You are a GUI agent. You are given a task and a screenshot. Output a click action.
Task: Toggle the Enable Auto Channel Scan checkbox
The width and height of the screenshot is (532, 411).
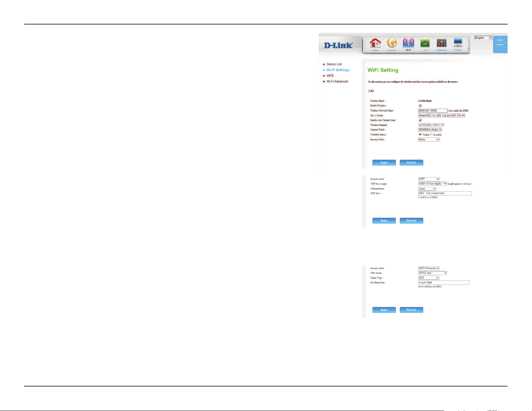[420, 120]
